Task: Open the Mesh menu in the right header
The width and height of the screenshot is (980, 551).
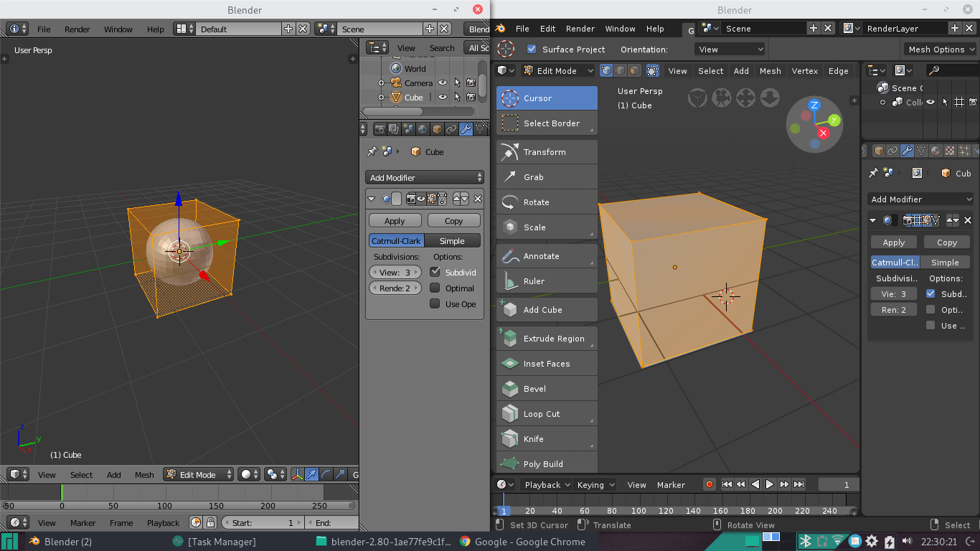Action: [770, 70]
